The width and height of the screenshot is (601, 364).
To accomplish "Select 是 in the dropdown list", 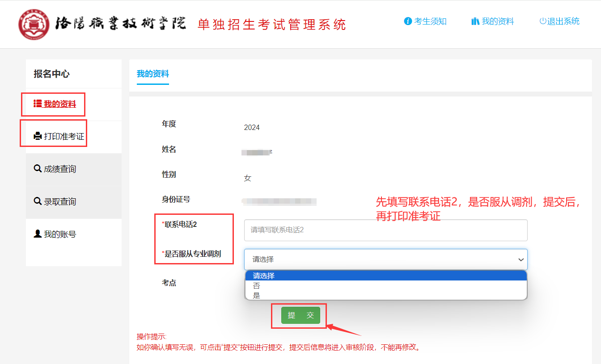I will pos(257,295).
